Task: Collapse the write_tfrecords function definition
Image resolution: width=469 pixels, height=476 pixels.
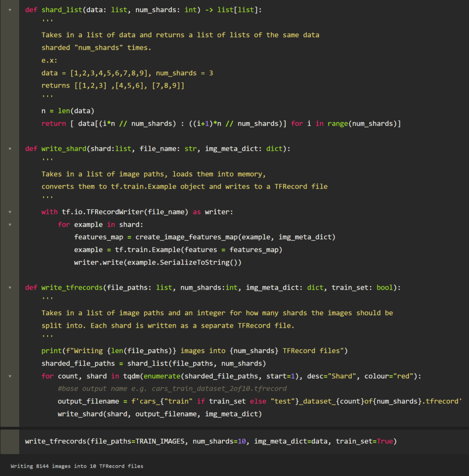Action: 10,288
